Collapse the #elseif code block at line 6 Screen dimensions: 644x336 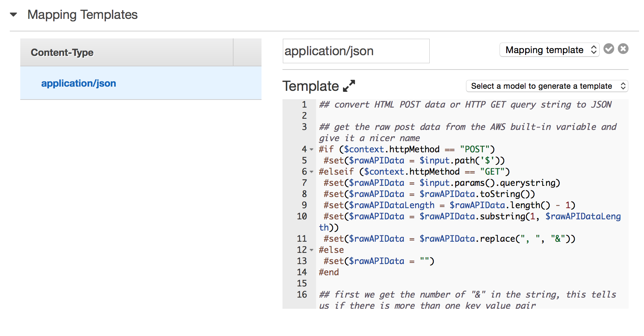(x=312, y=171)
